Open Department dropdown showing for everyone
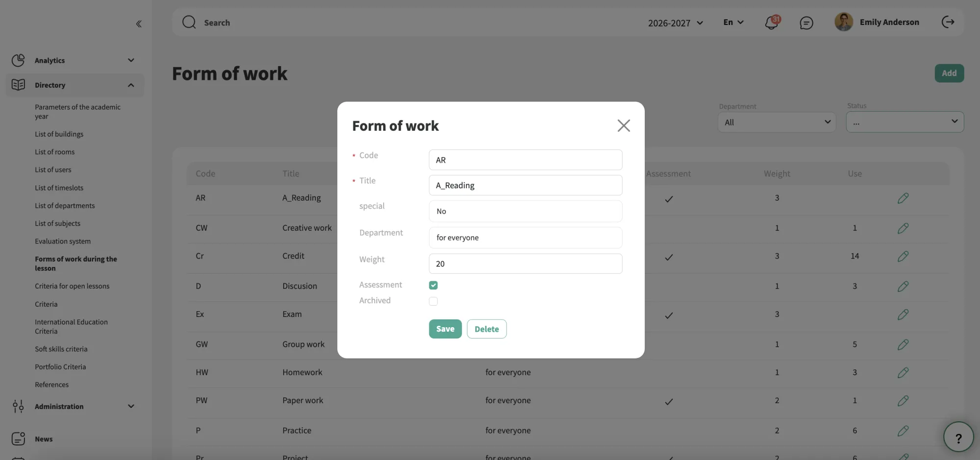Image resolution: width=980 pixels, height=460 pixels. point(526,238)
